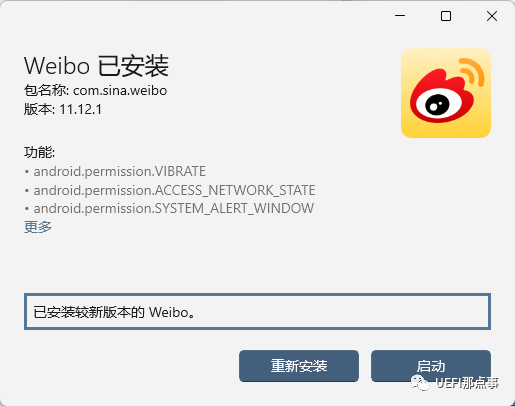
Task: Click the eye in the Weibo logo
Action: [x=437, y=105]
